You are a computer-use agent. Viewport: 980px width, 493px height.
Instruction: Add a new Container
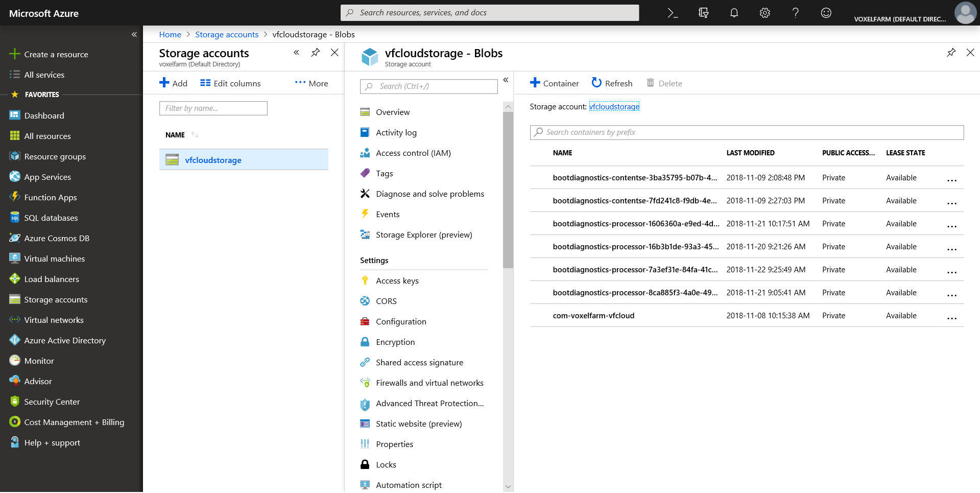[554, 83]
